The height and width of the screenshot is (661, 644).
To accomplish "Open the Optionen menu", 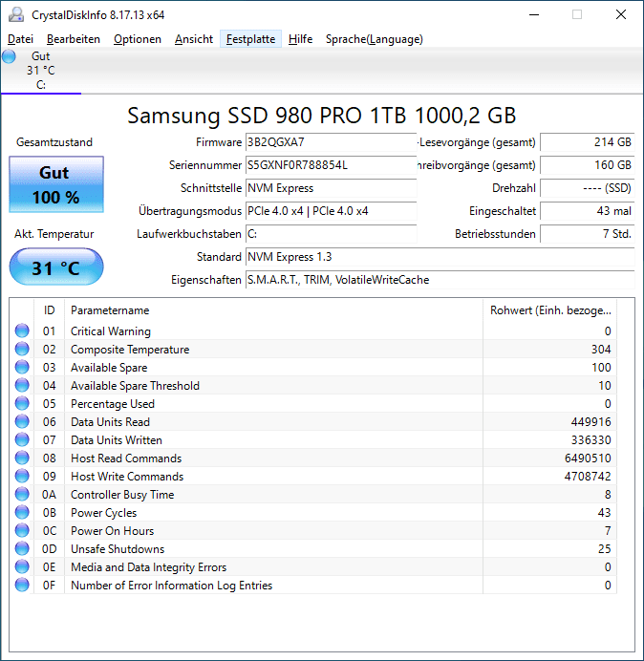I will point(138,39).
